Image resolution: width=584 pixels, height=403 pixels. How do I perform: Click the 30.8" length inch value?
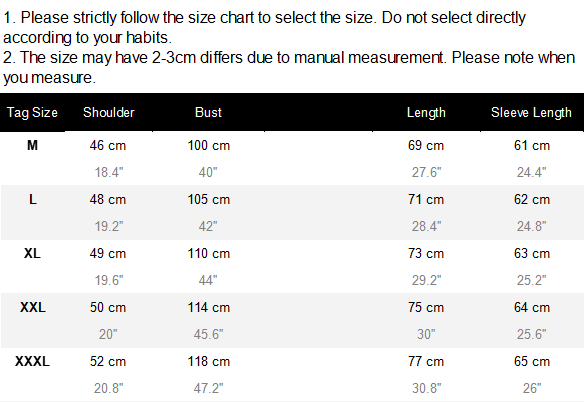tap(426, 388)
